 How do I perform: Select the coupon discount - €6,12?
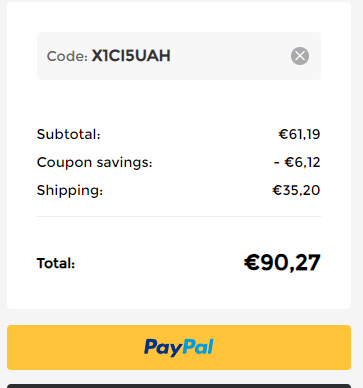click(x=297, y=162)
